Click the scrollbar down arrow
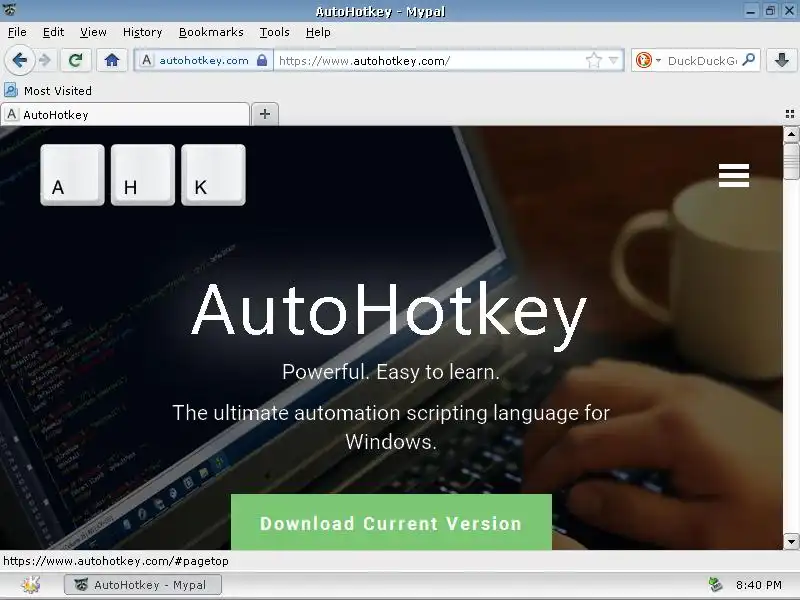 click(x=791, y=541)
